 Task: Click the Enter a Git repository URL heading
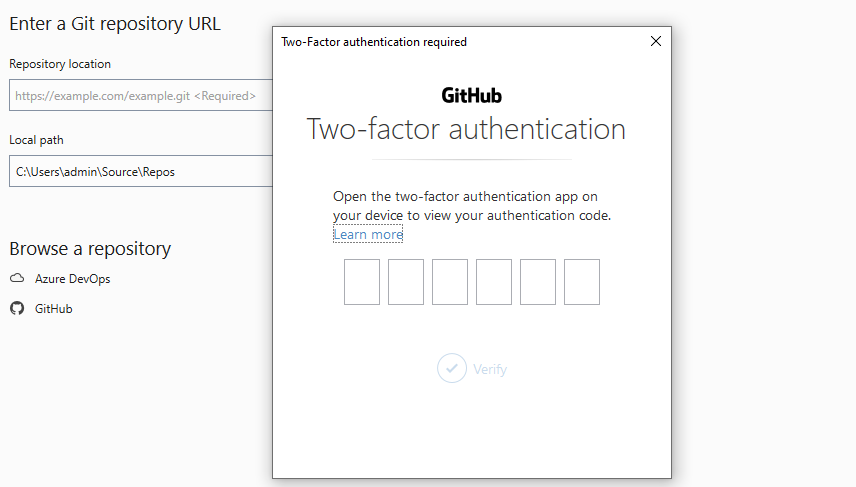point(115,24)
